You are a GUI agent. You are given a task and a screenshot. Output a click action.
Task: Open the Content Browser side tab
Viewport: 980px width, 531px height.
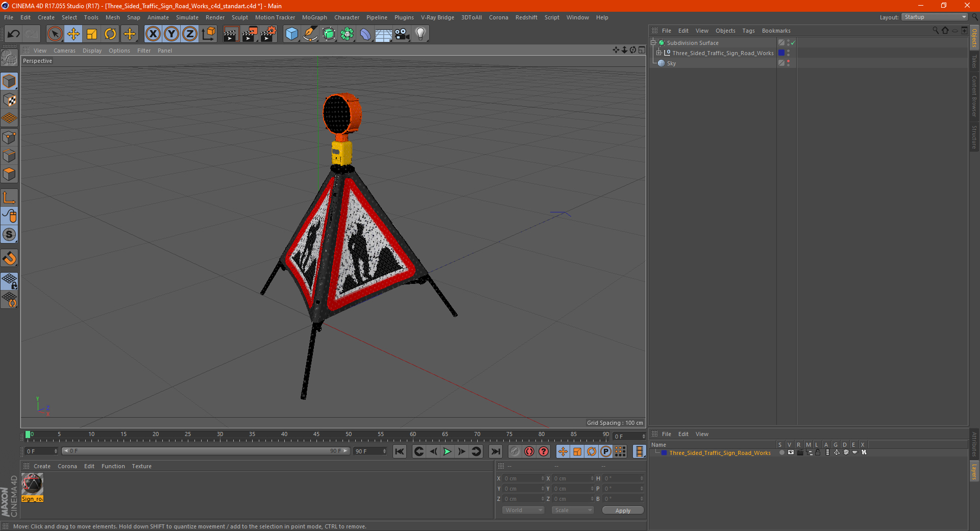pyautogui.click(x=974, y=96)
